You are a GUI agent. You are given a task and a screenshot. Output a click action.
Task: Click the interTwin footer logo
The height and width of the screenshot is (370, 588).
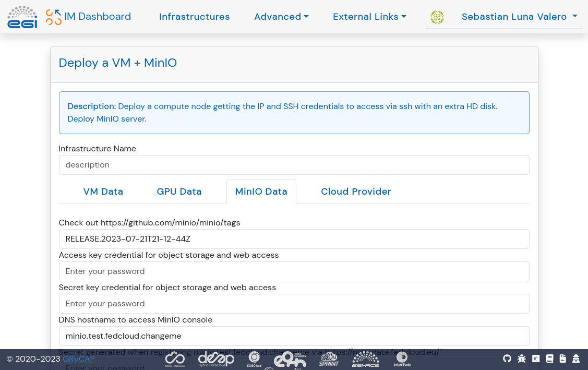click(402, 360)
